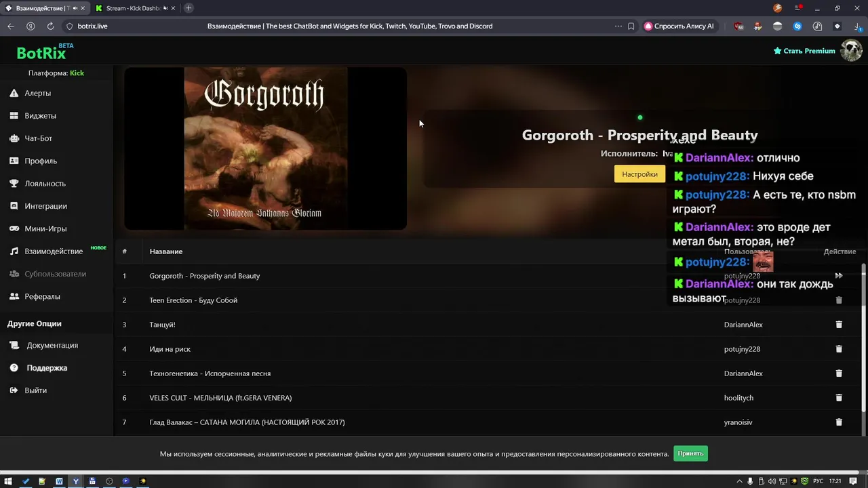The width and height of the screenshot is (868, 488).
Task: Open the Алерты sidebar section
Action: coord(37,94)
